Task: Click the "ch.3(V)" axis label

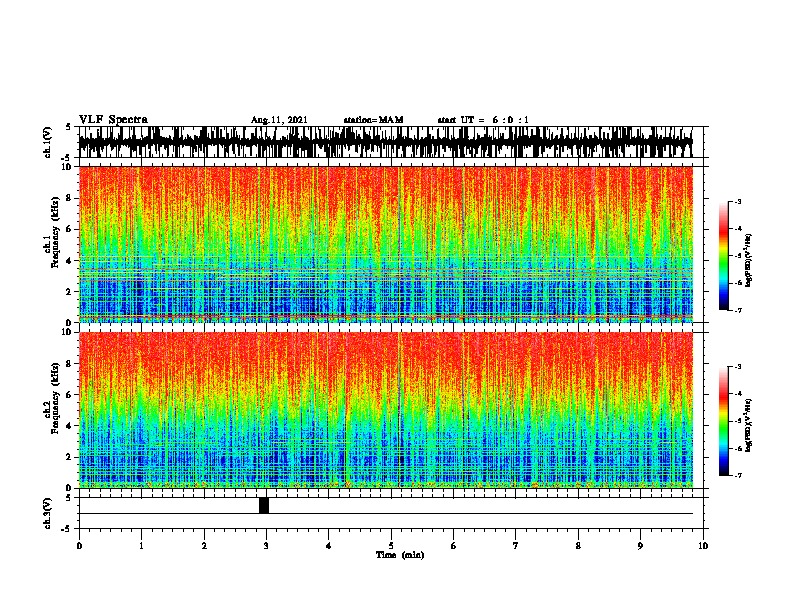Action: click(x=48, y=513)
